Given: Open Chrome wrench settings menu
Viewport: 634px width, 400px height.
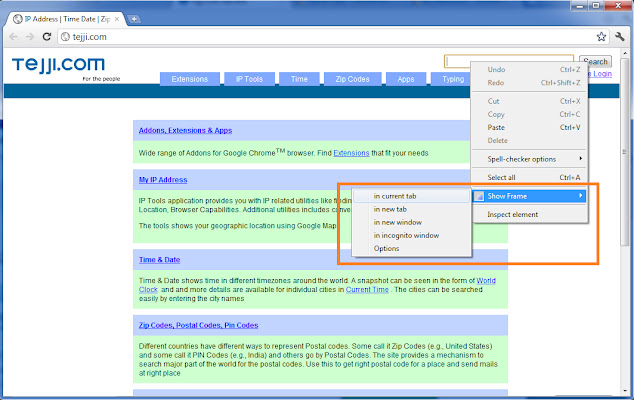Looking at the screenshot, I should (x=619, y=37).
